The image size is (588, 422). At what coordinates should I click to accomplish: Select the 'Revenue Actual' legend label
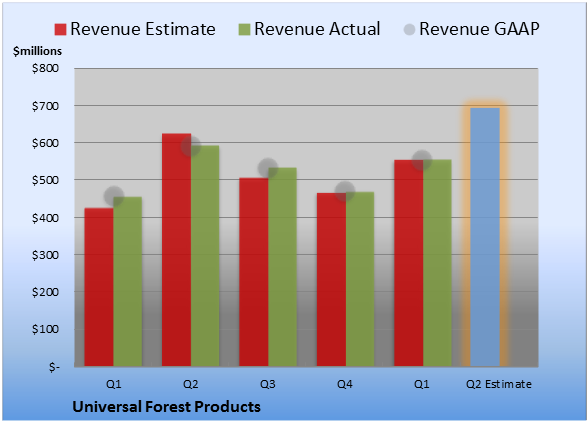[x=317, y=29]
